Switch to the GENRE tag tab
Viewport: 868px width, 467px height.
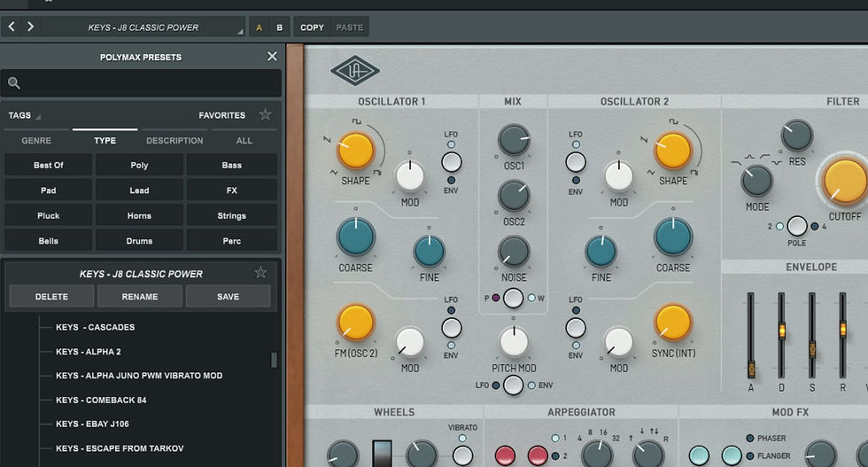point(36,140)
